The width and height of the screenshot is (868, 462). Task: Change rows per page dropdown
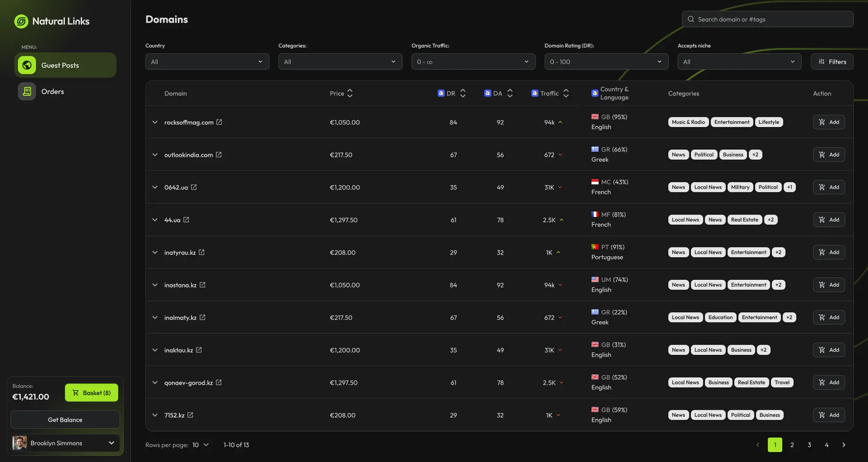click(x=200, y=445)
